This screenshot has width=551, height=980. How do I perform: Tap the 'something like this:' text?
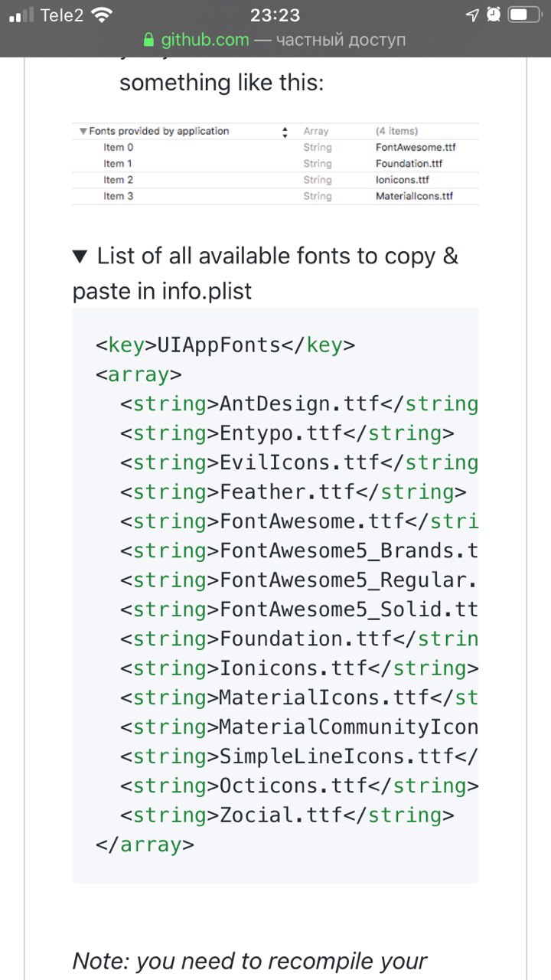(222, 82)
